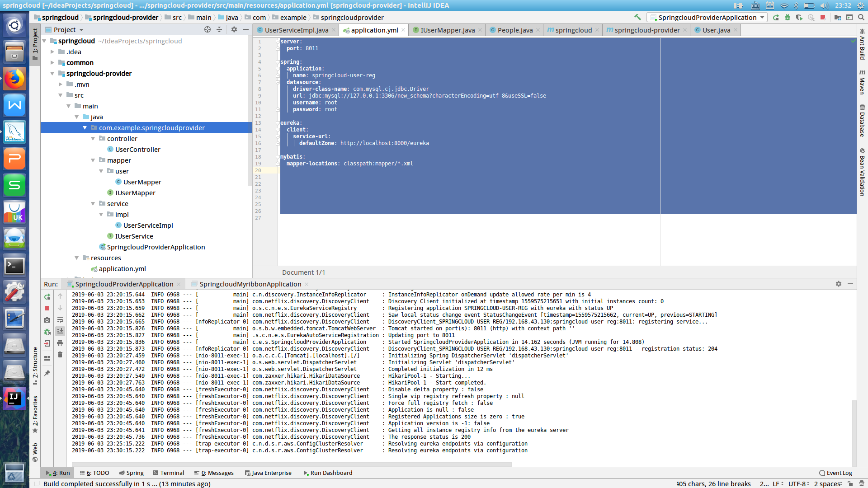
Task: Collapse the controller package folder
Action: [93, 139]
